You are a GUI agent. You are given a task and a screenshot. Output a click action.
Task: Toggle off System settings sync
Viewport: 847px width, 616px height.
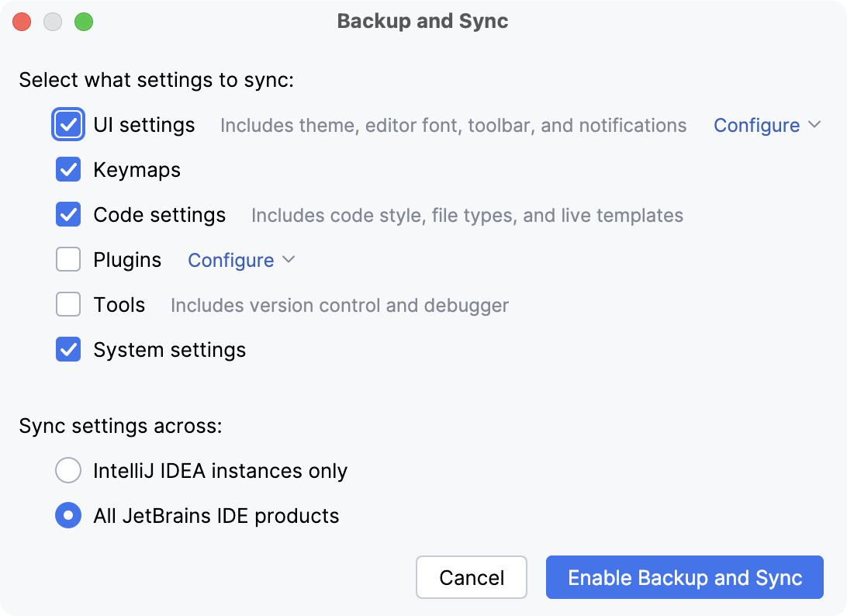(x=68, y=349)
